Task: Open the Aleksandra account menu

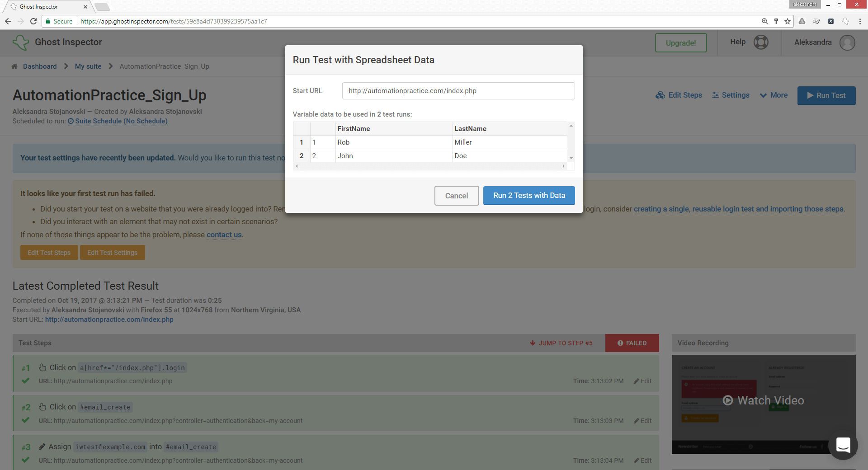Action: (x=813, y=42)
